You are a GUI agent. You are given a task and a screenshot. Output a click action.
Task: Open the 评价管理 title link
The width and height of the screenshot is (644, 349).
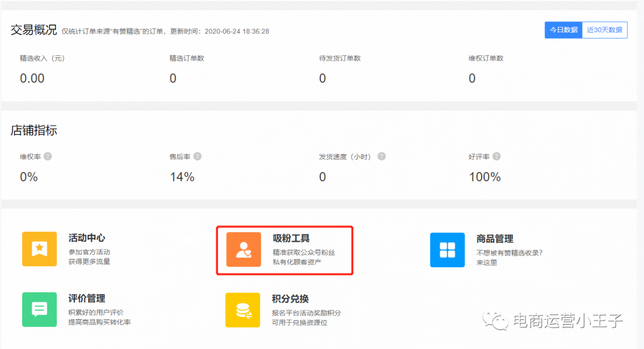point(87,299)
